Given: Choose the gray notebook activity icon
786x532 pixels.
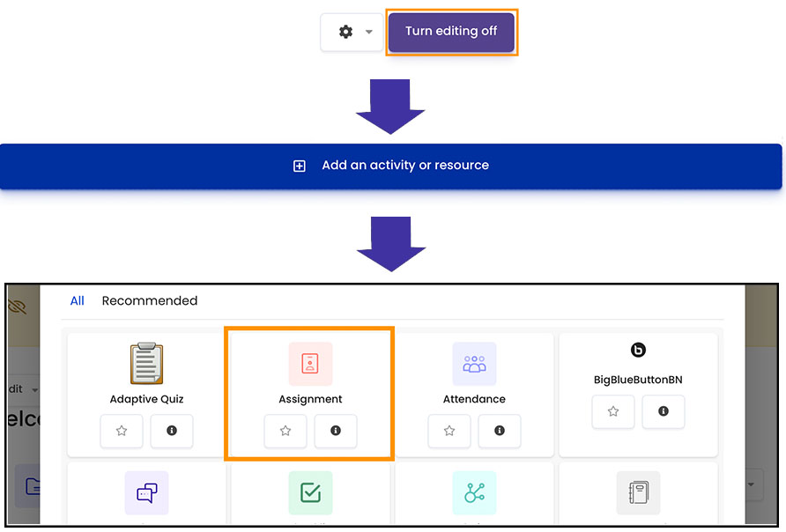Looking at the screenshot, I should pyautogui.click(x=638, y=493).
